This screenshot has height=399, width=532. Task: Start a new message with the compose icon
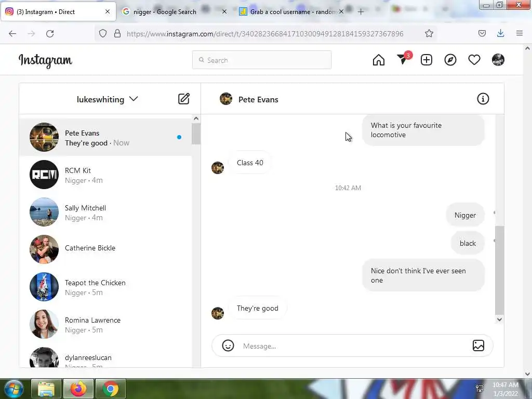point(184,99)
